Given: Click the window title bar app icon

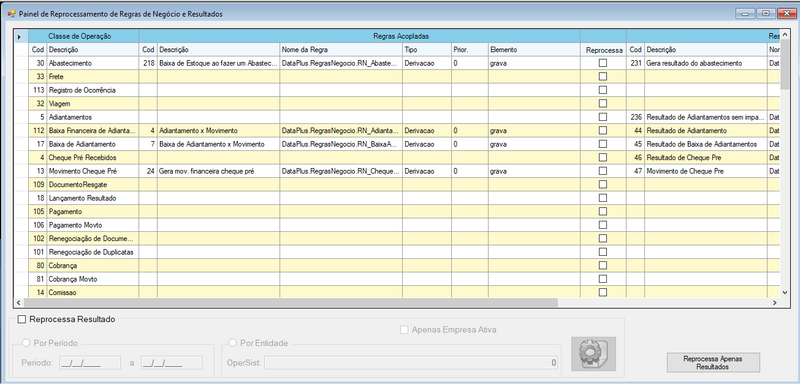Looking at the screenshot, I should [11, 14].
